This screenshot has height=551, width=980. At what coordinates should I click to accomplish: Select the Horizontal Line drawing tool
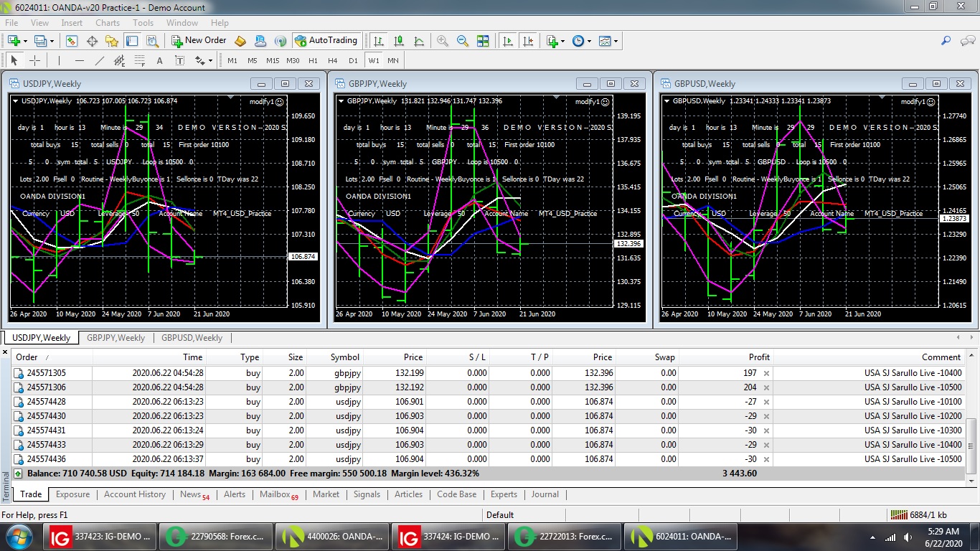click(80, 61)
